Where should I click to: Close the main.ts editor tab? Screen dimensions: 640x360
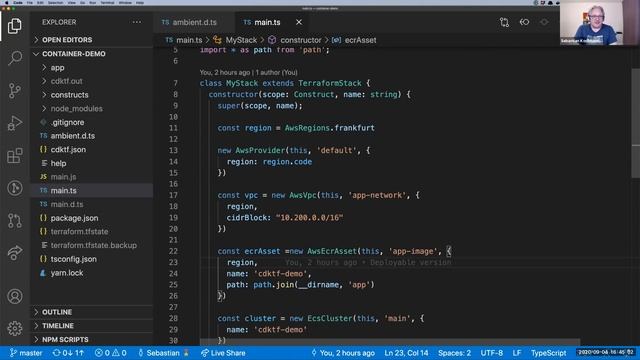299,22
